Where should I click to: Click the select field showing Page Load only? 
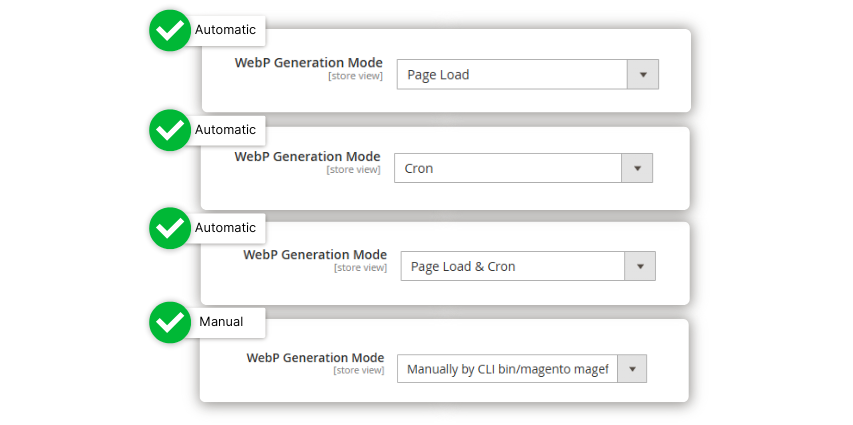pyautogui.click(x=528, y=75)
